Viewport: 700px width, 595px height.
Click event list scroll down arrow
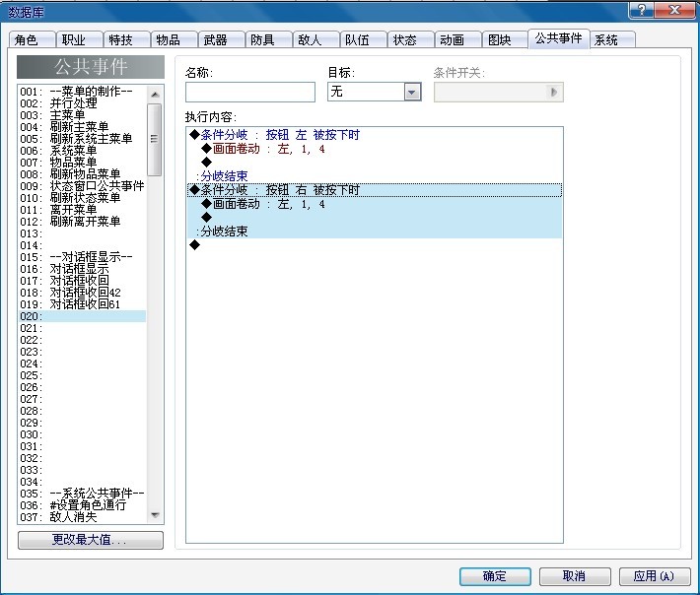pyautogui.click(x=155, y=515)
